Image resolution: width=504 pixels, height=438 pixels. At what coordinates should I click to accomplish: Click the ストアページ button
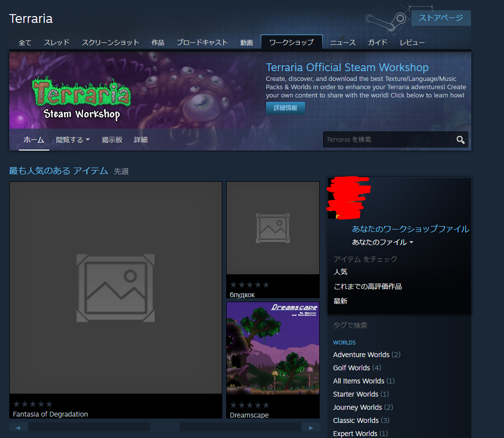coord(441,18)
